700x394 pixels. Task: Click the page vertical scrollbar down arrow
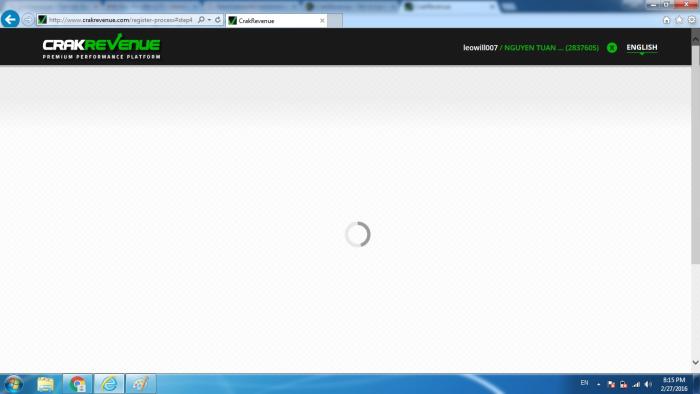(x=696, y=362)
